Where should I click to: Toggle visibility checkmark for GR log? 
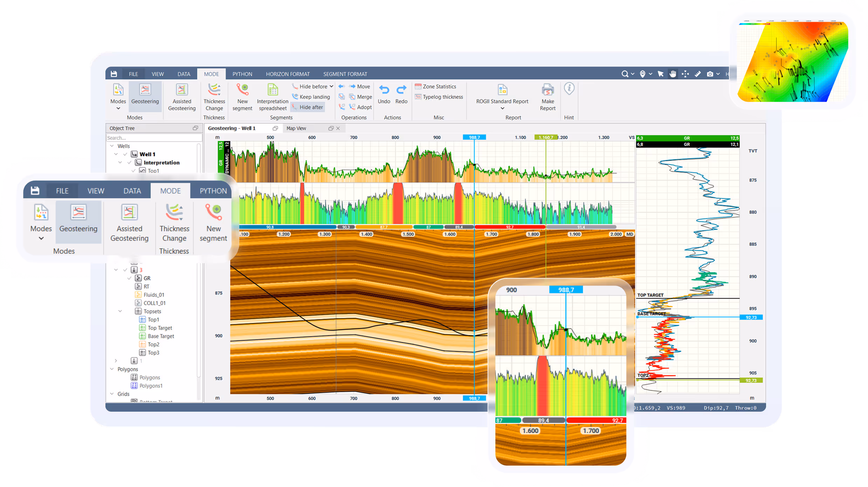(x=129, y=278)
